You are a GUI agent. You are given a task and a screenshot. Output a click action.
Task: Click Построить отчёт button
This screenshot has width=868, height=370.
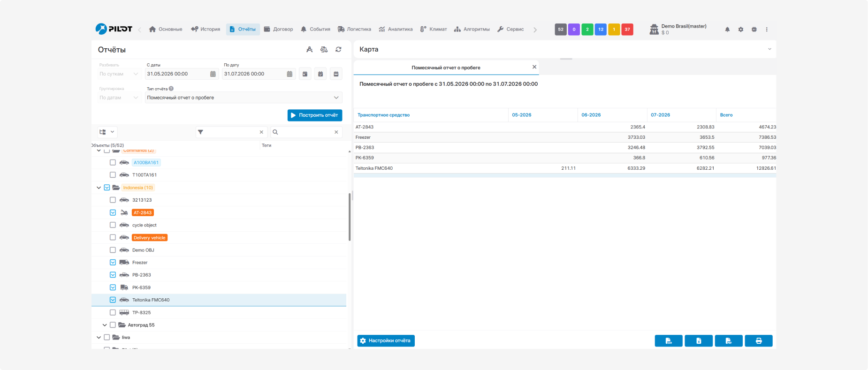(x=315, y=115)
